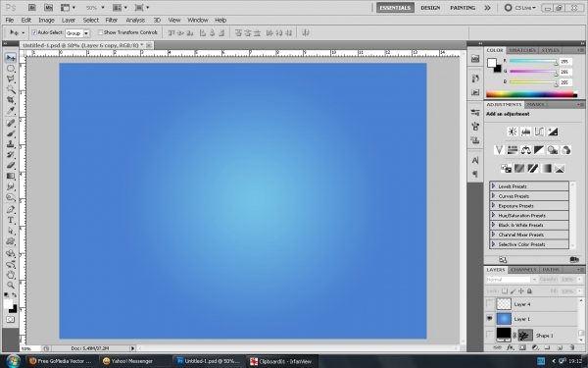Switch to the Paths tab
The height and width of the screenshot is (368, 588).
click(551, 270)
